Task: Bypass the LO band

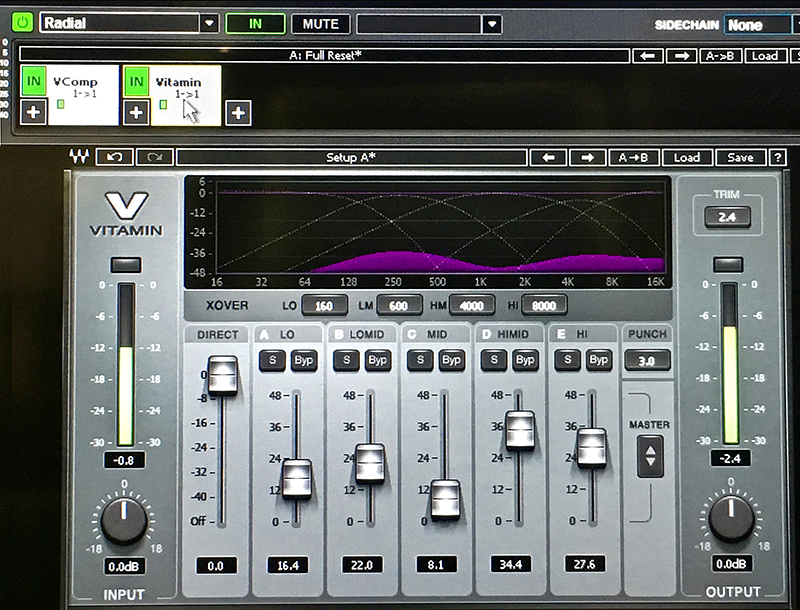Action: point(304,360)
